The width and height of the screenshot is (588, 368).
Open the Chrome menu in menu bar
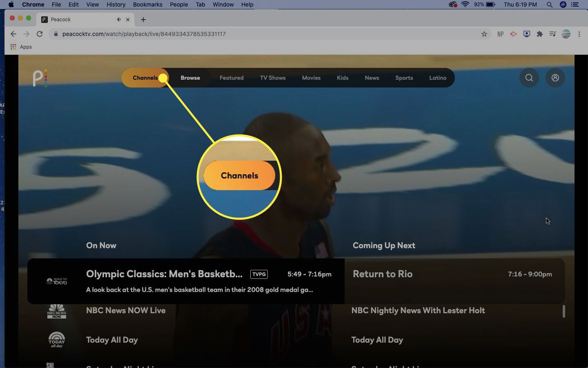33,4
